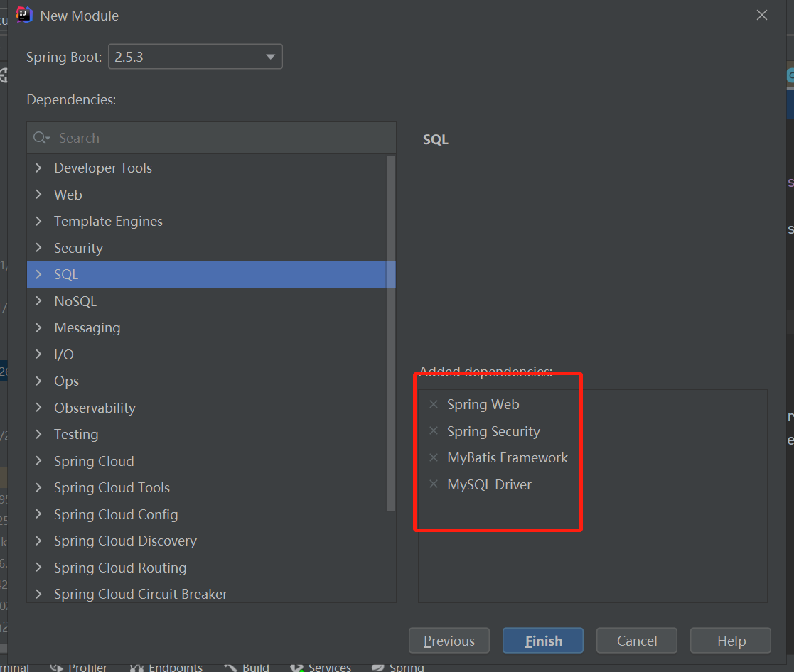Screen dimensions: 794x672
Task: Open the Endpoints tool window tab
Action: coord(166,668)
